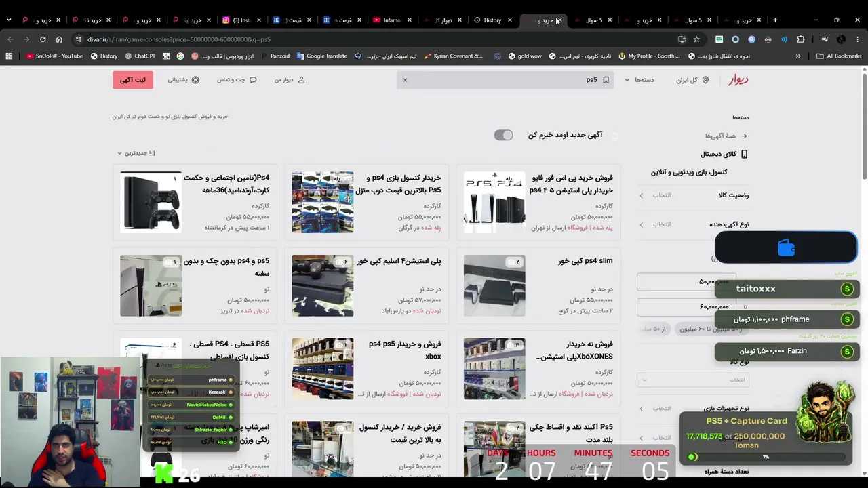The height and width of the screenshot is (488, 868).
Task: Open the ناحیه کاربری bookmark
Action: [580, 56]
